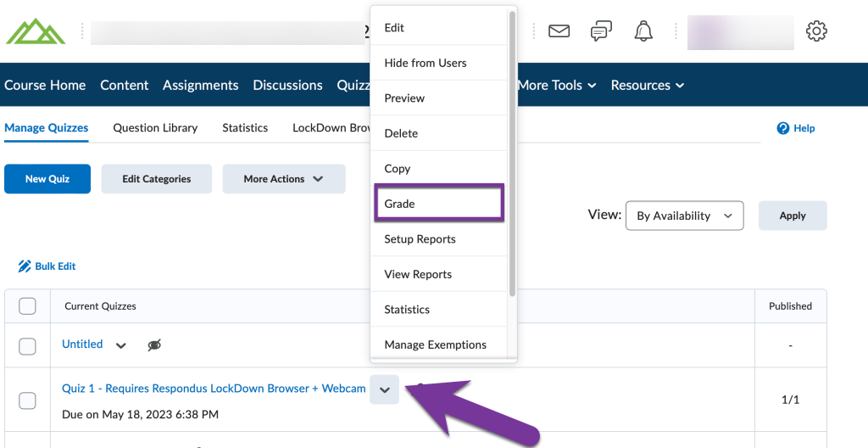Click the blurred user profile name
Screen dimensions: 868x448
click(x=741, y=32)
